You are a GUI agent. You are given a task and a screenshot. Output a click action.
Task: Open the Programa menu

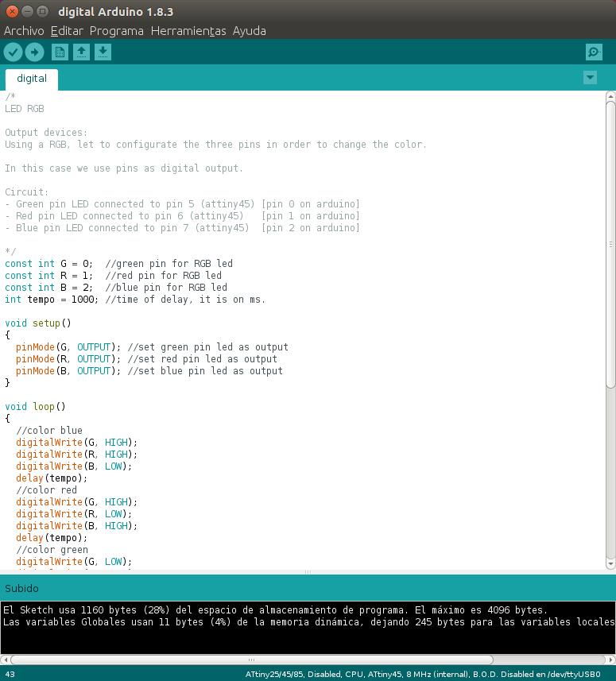116,31
